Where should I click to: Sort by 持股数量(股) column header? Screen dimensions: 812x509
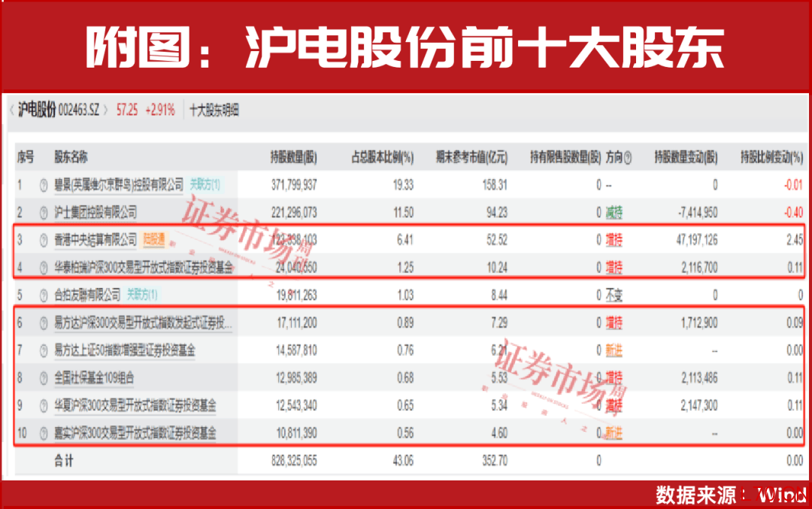(293, 158)
